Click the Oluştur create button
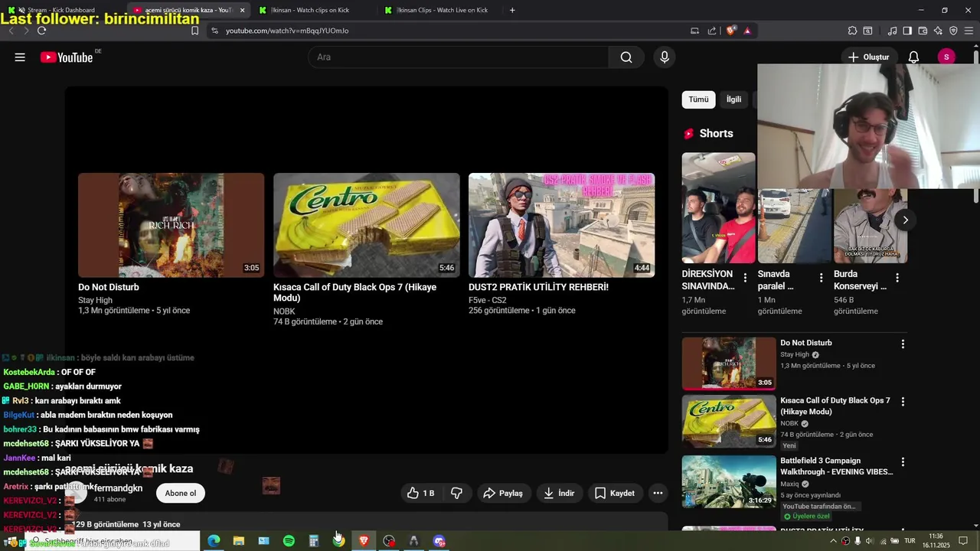 [x=868, y=57]
